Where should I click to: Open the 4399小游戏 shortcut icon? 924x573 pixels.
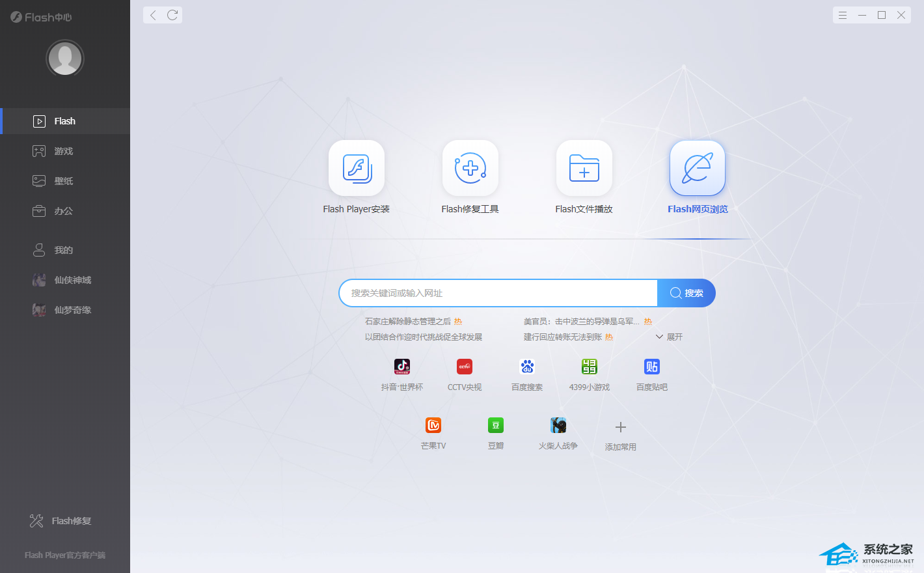tap(590, 367)
